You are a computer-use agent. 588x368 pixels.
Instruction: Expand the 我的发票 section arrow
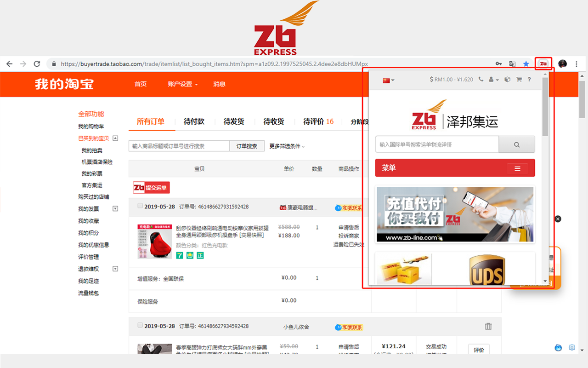(x=115, y=209)
